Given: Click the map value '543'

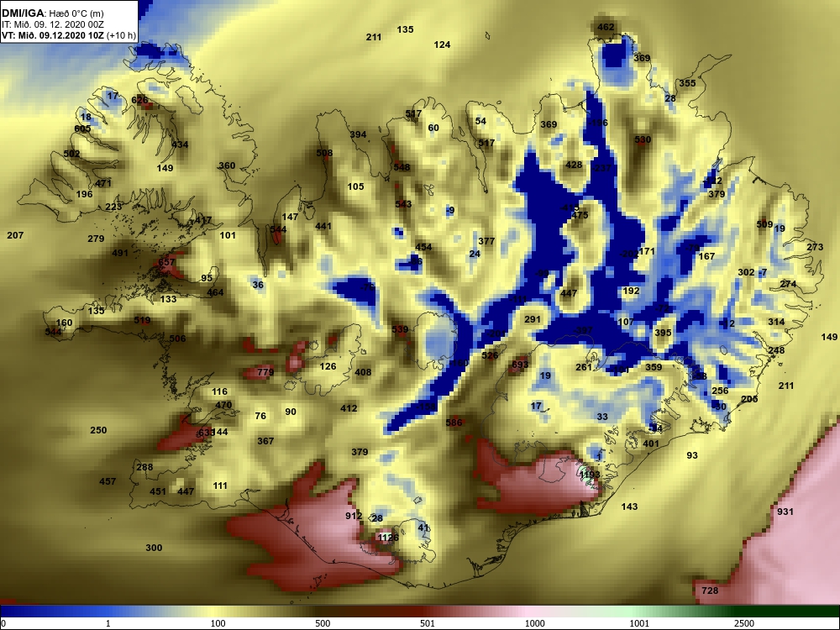Looking at the screenshot, I should [x=403, y=203].
